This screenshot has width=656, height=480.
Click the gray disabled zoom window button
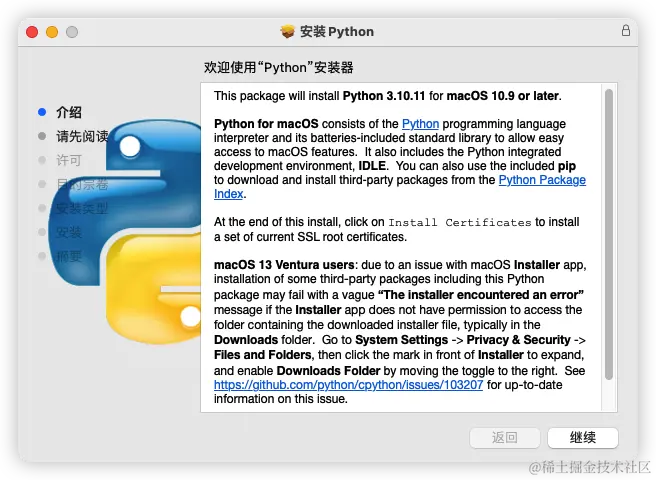pos(72,32)
